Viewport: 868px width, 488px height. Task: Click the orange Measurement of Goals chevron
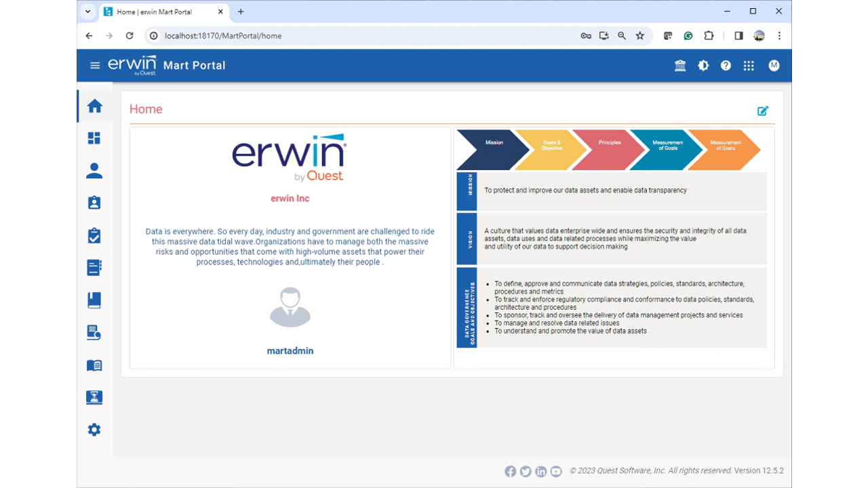[x=725, y=150]
